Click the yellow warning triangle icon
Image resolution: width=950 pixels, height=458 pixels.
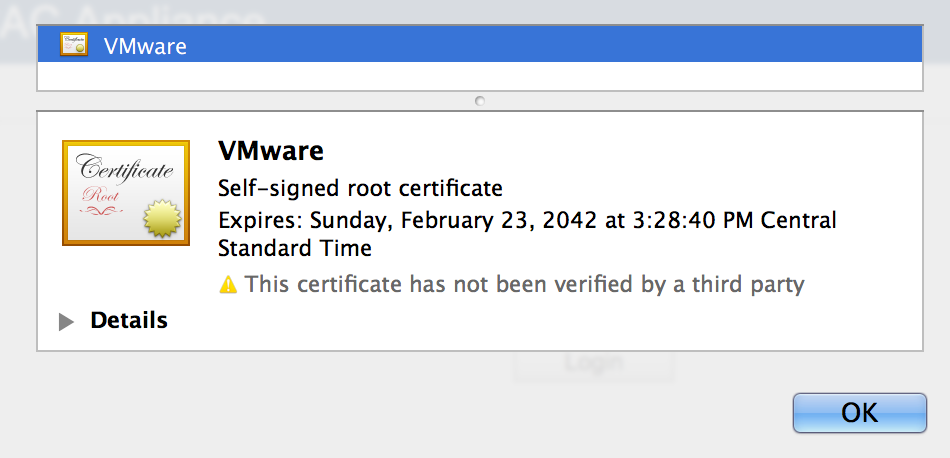coord(229,285)
